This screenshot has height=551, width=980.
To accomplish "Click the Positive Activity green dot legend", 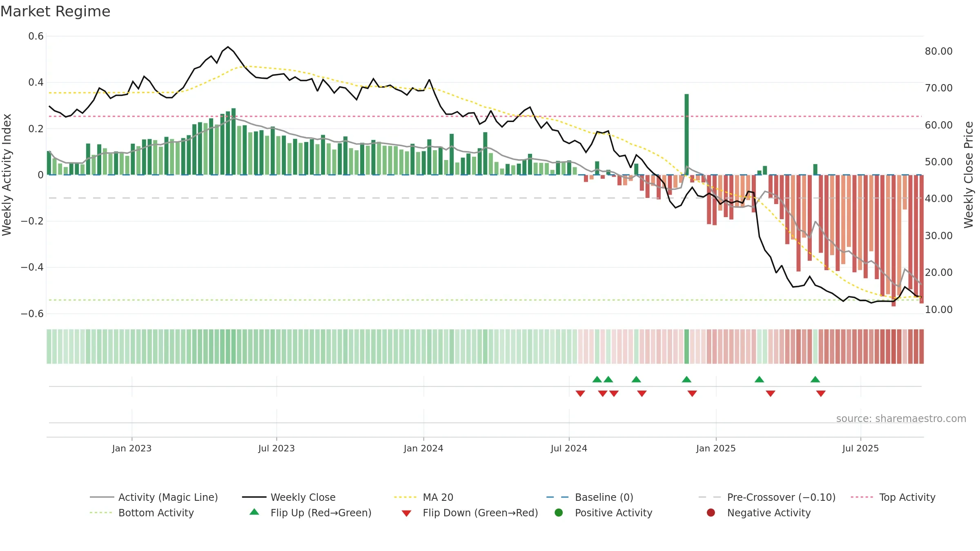I will (x=559, y=513).
